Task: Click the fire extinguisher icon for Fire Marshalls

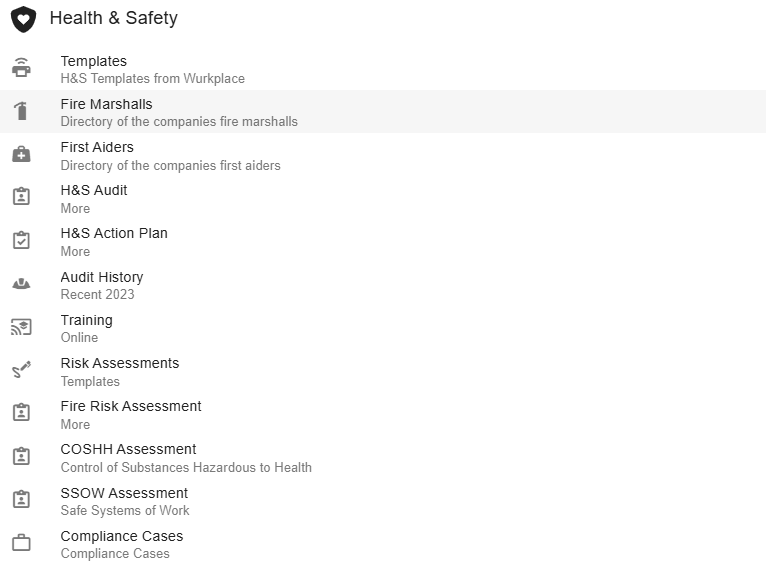Action: pos(21,111)
